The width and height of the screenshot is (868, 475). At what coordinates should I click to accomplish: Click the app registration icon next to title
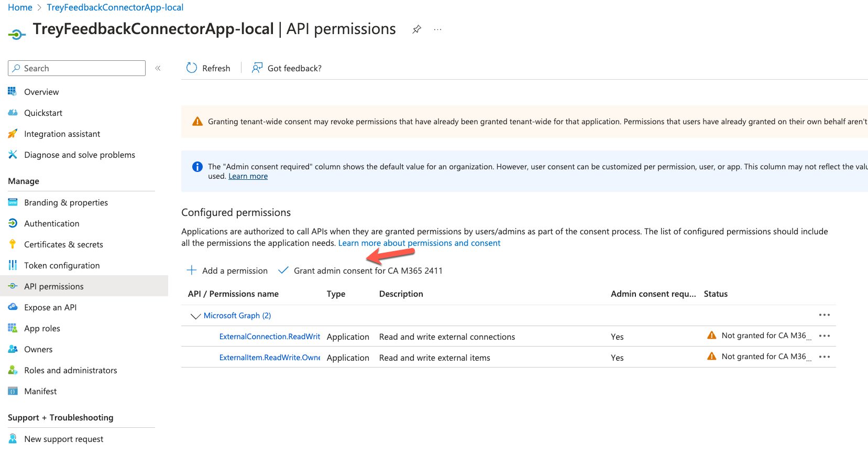pyautogui.click(x=17, y=35)
